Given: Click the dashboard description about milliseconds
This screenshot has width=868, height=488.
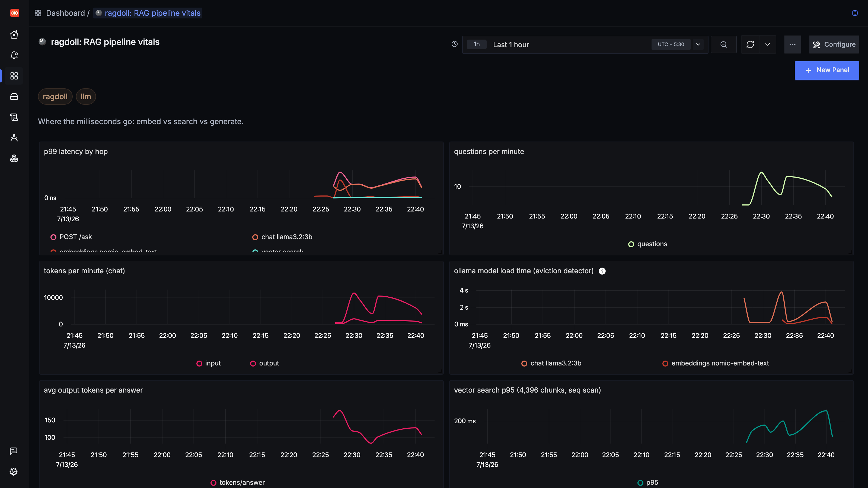Looking at the screenshot, I should click(141, 121).
